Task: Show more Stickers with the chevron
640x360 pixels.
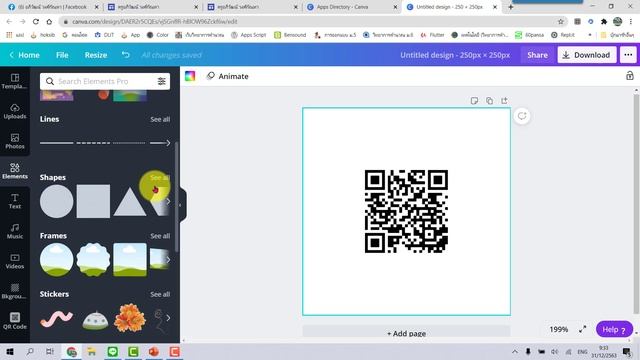Action: pos(168,318)
